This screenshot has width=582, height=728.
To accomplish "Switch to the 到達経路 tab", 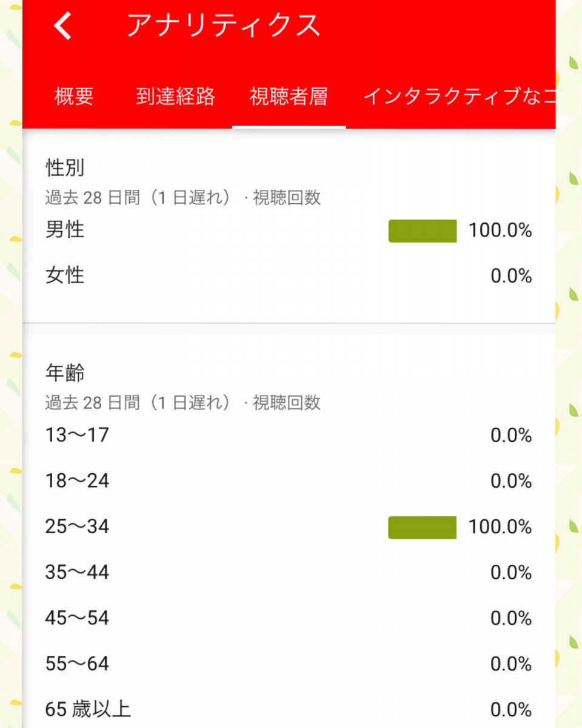I will (175, 97).
